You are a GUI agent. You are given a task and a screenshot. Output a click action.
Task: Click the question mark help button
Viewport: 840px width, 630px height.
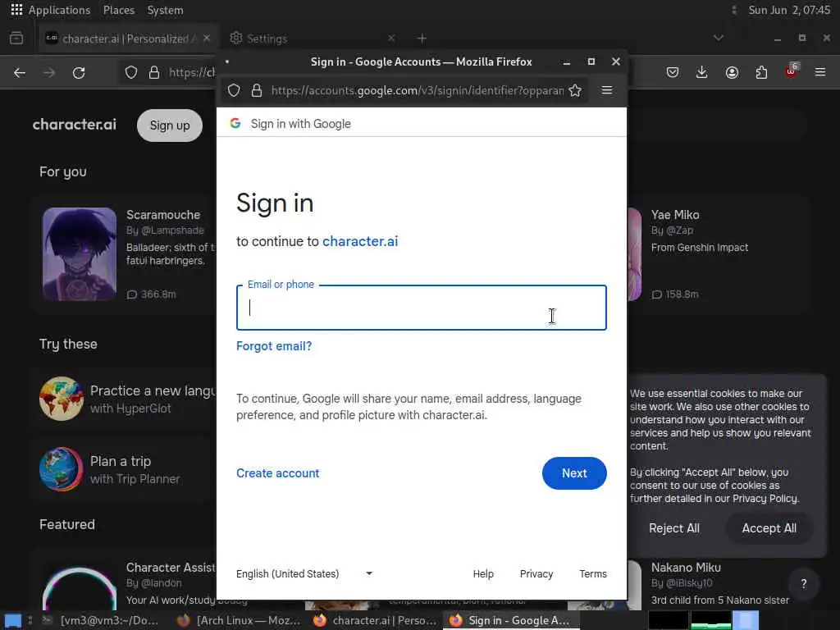[x=804, y=584]
